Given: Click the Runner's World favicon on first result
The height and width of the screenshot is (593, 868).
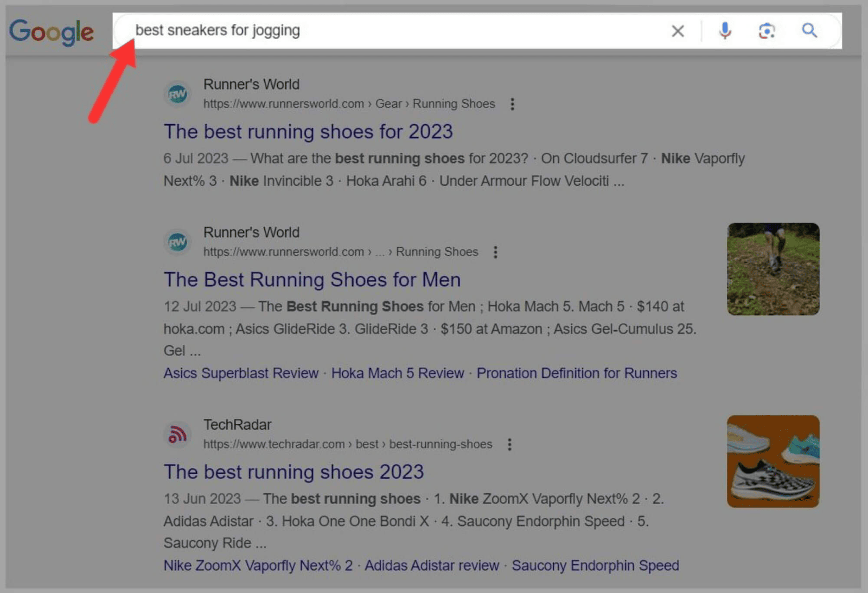Looking at the screenshot, I should pos(177,94).
